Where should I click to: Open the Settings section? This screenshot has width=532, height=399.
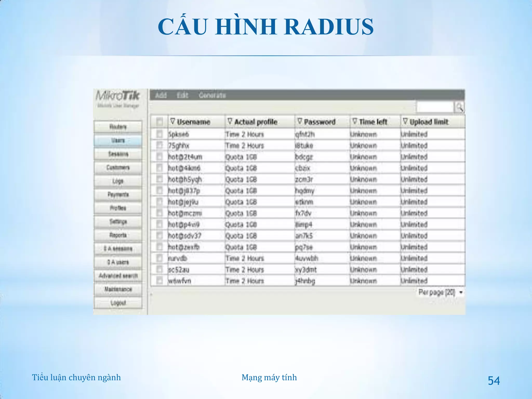tap(118, 222)
